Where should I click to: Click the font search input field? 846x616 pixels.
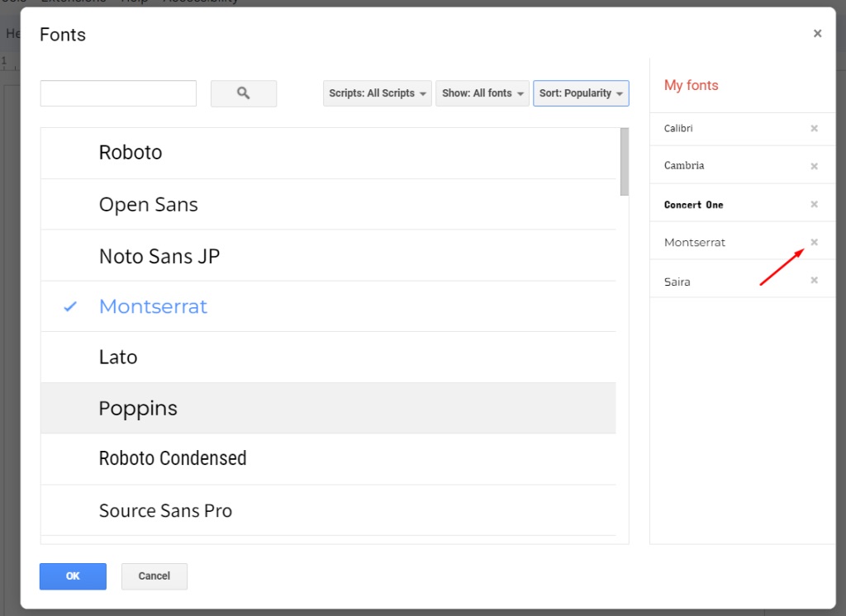118,93
